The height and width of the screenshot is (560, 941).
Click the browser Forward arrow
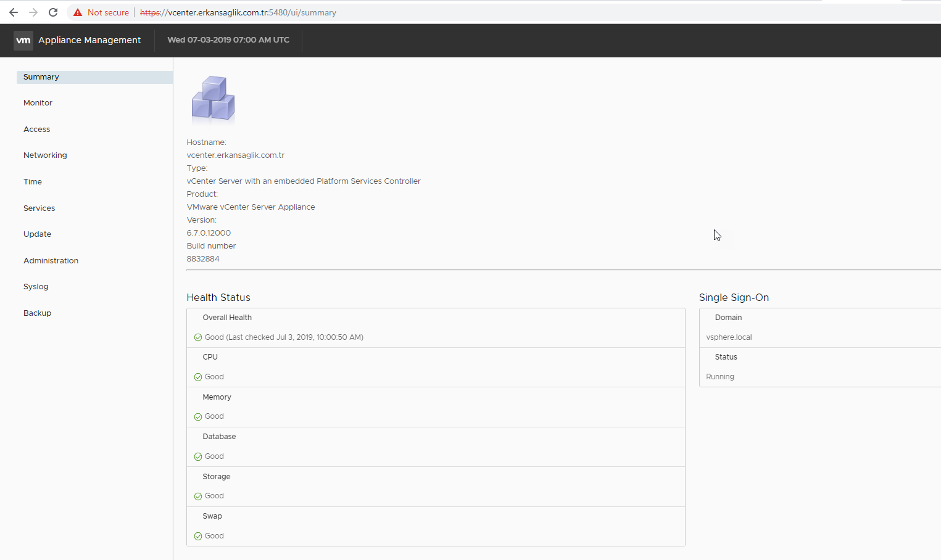coord(33,12)
